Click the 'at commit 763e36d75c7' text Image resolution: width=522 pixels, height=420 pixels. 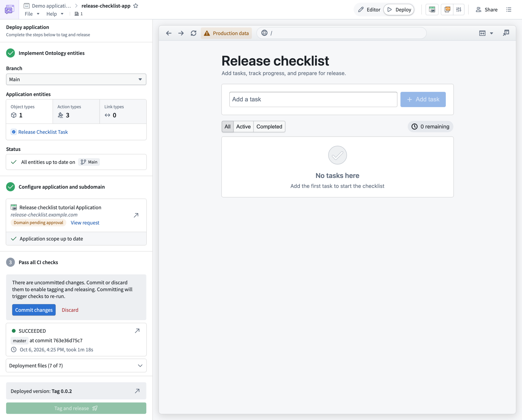[x=56, y=341]
